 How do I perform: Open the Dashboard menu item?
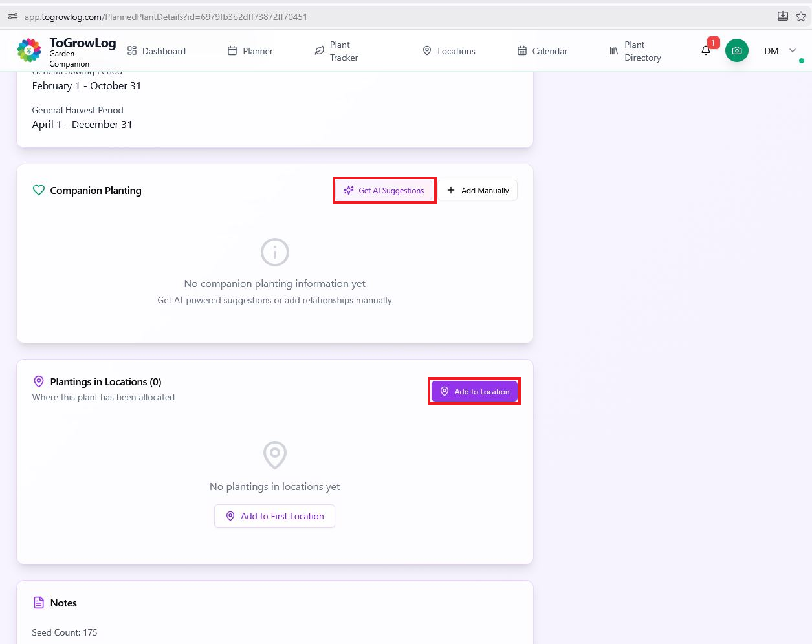click(157, 51)
